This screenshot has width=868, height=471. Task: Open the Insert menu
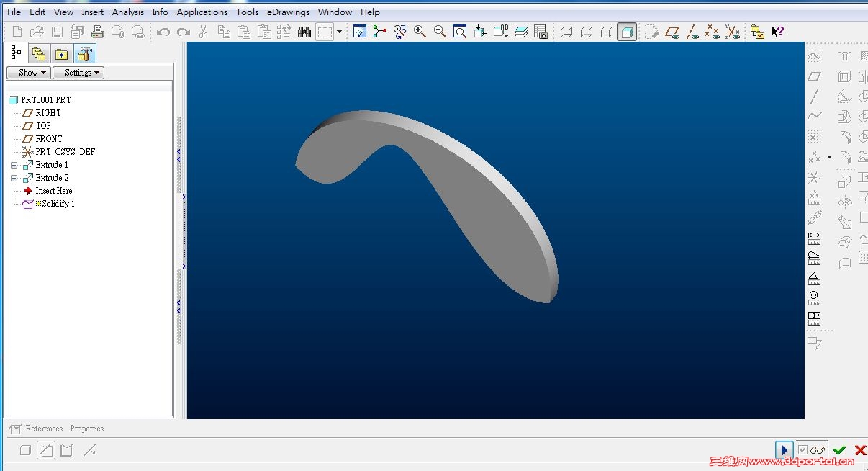click(x=93, y=12)
